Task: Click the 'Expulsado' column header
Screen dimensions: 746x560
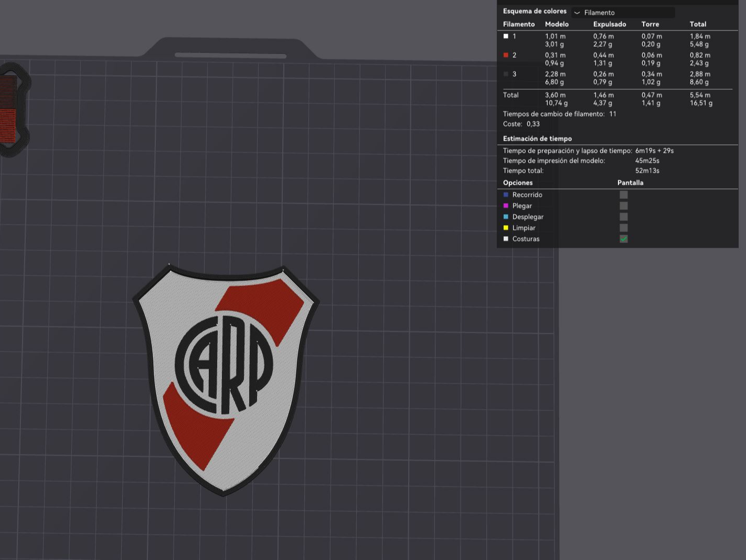Action: [x=610, y=24]
